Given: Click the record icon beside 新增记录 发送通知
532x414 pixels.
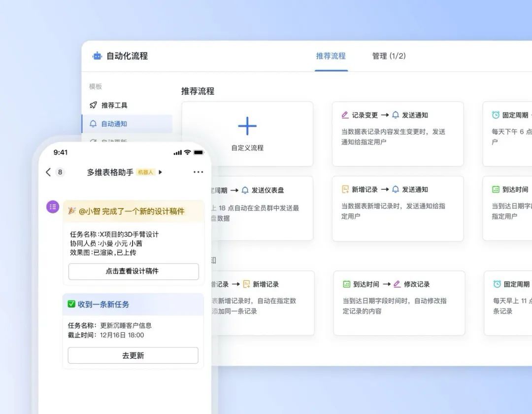Looking at the screenshot, I should [x=345, y=189].
